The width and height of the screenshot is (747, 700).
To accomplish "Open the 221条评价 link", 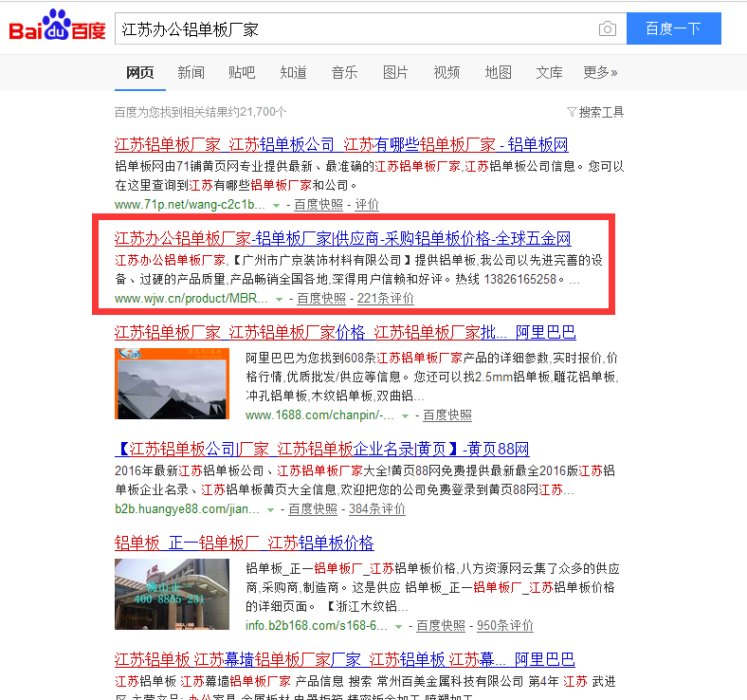I will point(386,298).
